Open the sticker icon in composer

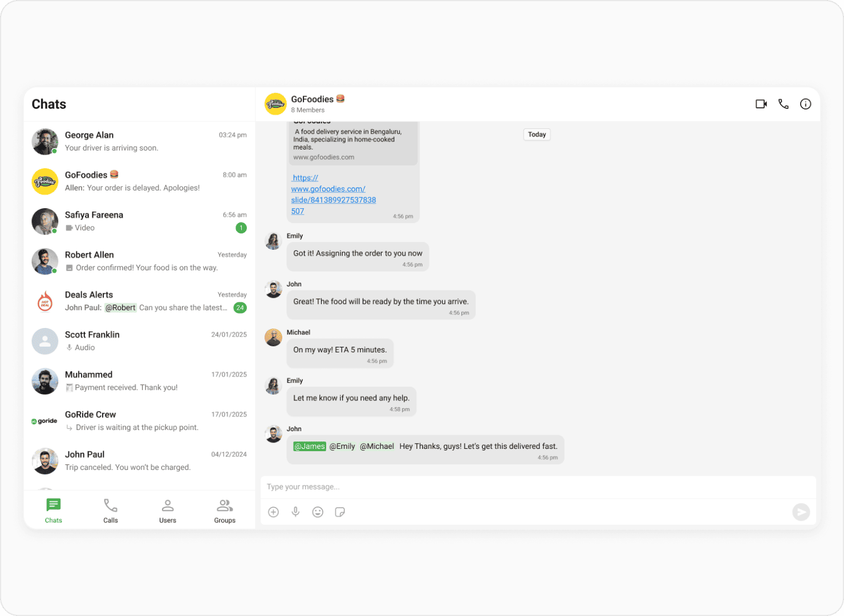pyautogui.click(x=340, y=512)
